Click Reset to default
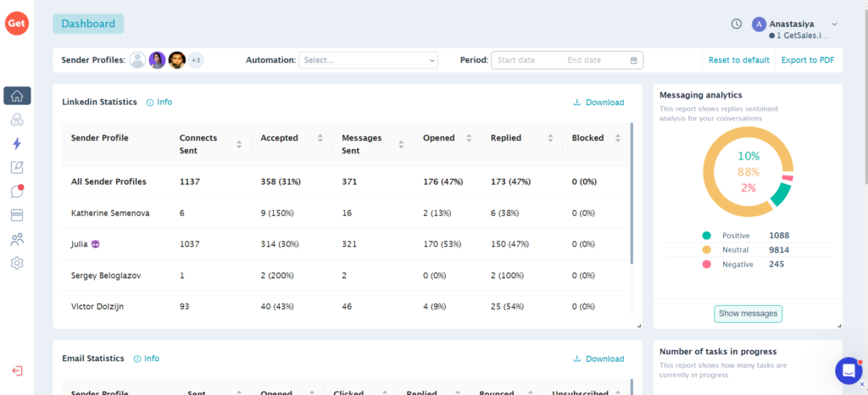 [x=739, y=60]
